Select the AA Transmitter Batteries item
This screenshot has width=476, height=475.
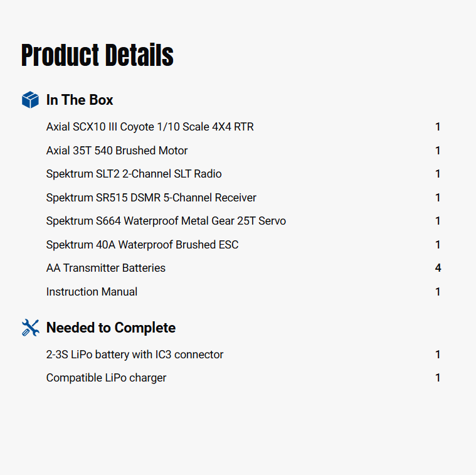point(105,268)
